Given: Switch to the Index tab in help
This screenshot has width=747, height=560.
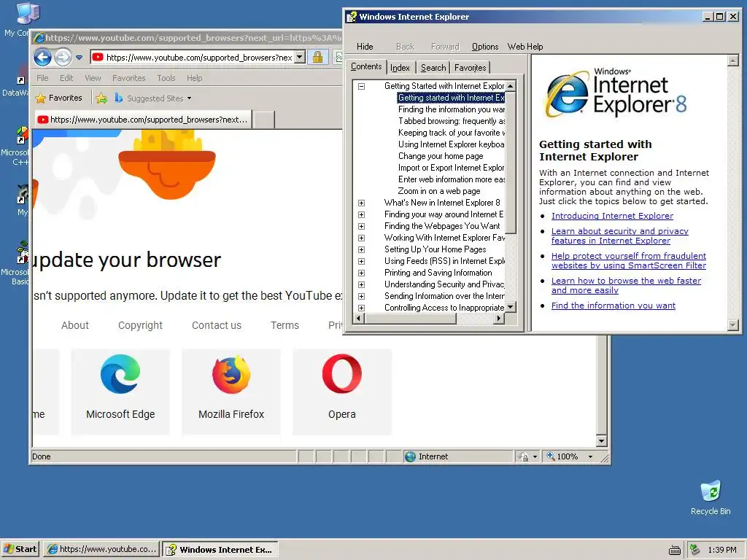Looking at the screenshot, I should click(400, 68).
